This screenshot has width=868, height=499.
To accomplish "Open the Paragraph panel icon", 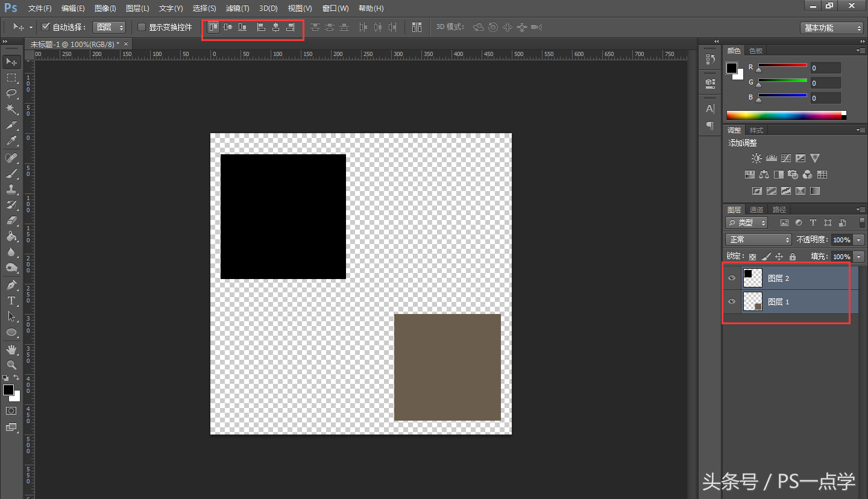I will point(710,126).
